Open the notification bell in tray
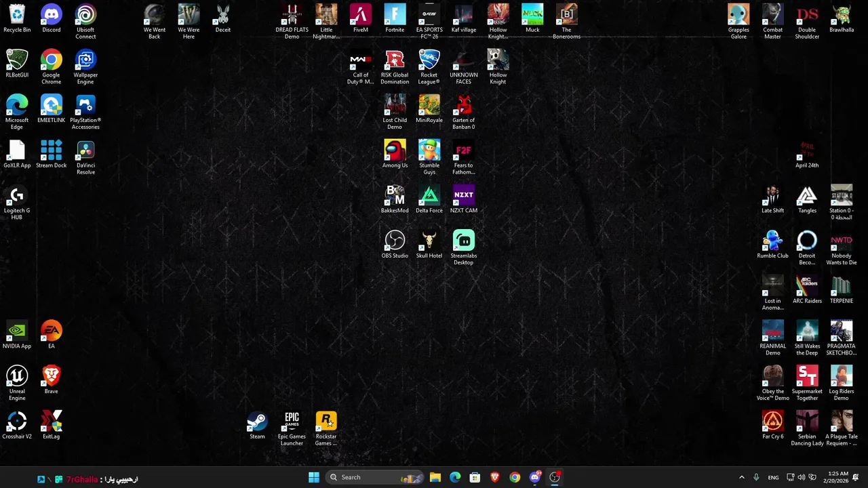 (856, 477)
